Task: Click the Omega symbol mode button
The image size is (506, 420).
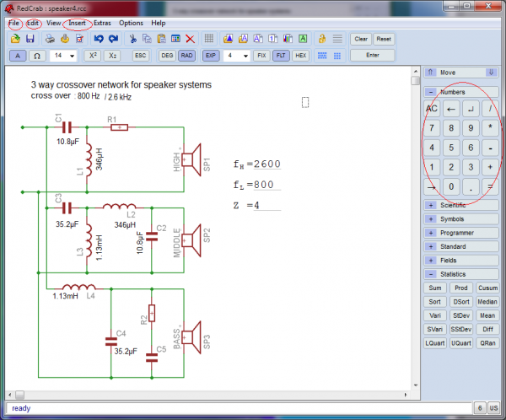Action: [38, 56]
